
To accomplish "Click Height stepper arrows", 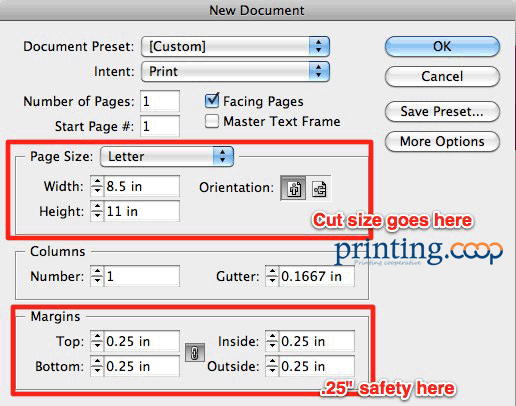I will click(97, 211).
